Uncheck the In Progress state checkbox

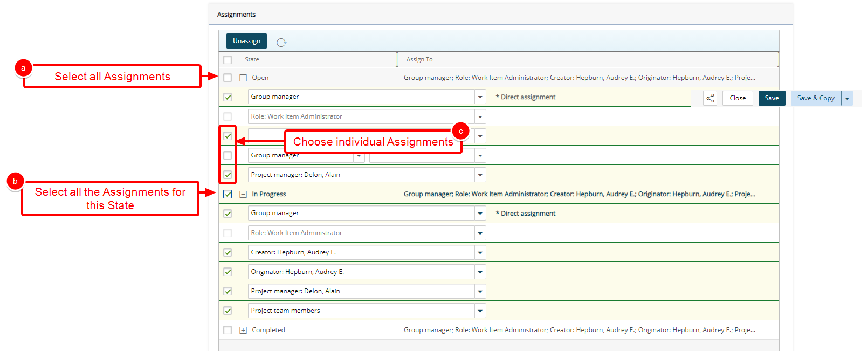pyautogui.click(x=228, y=194)
